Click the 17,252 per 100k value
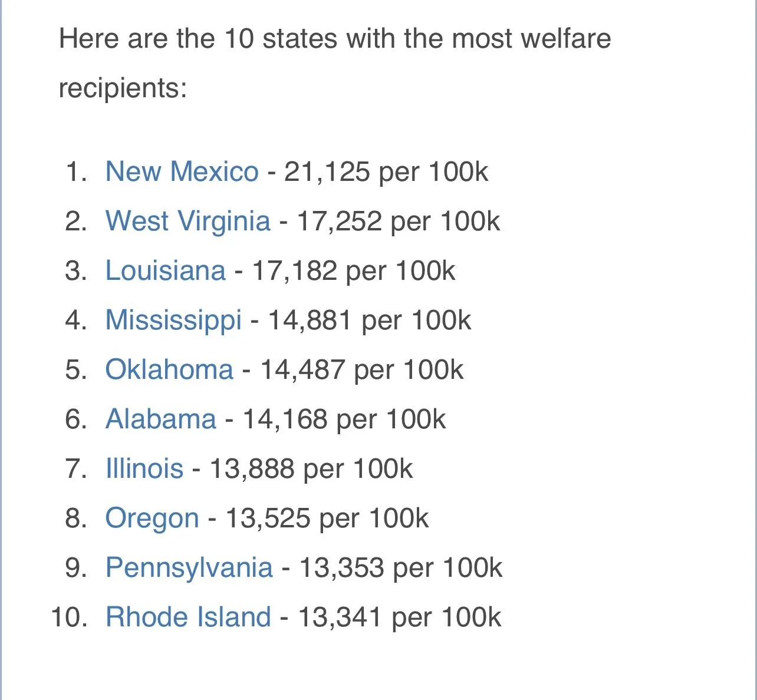 pyautogui.click(x=398, y=222)
